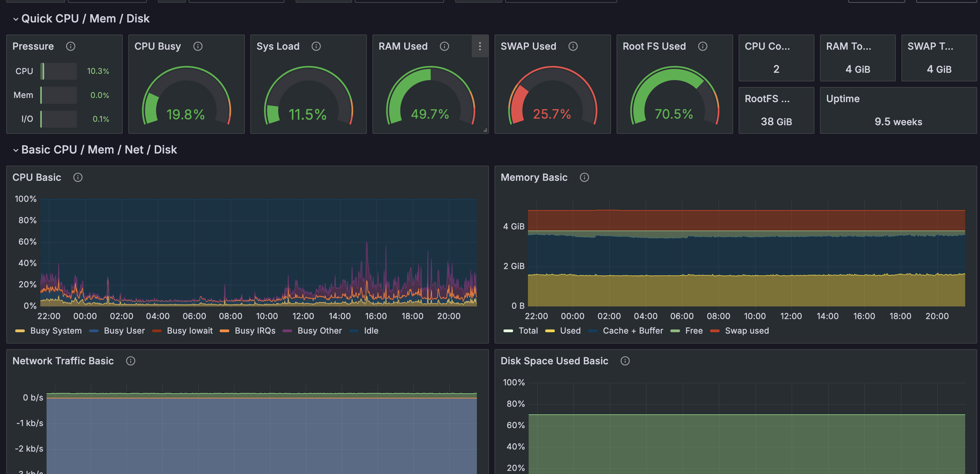Click the I/O pressure bar gauge
This screenshot has height=474, width=980.
click(x=59, y=119)
